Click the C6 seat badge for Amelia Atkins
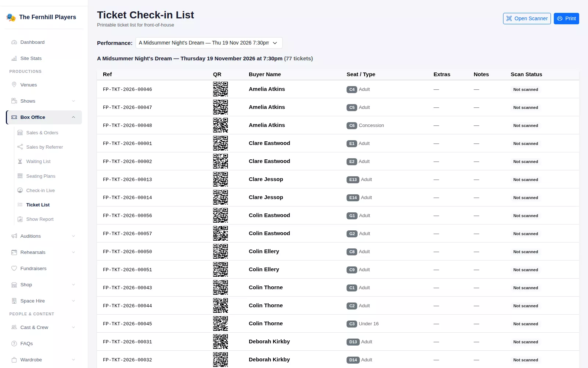This screenshot has height=368, width=588. pos(352,125)
